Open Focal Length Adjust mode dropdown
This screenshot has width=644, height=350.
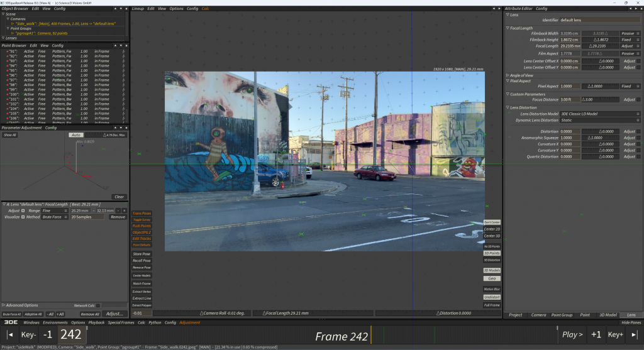pyautogui.click(x=630, y=46)
